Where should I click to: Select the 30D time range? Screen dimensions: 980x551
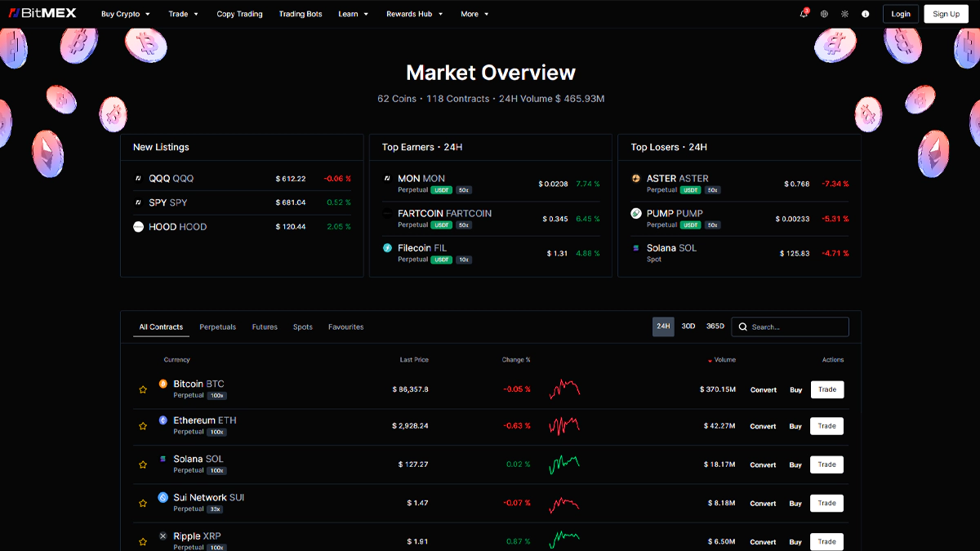click(688, 327)
